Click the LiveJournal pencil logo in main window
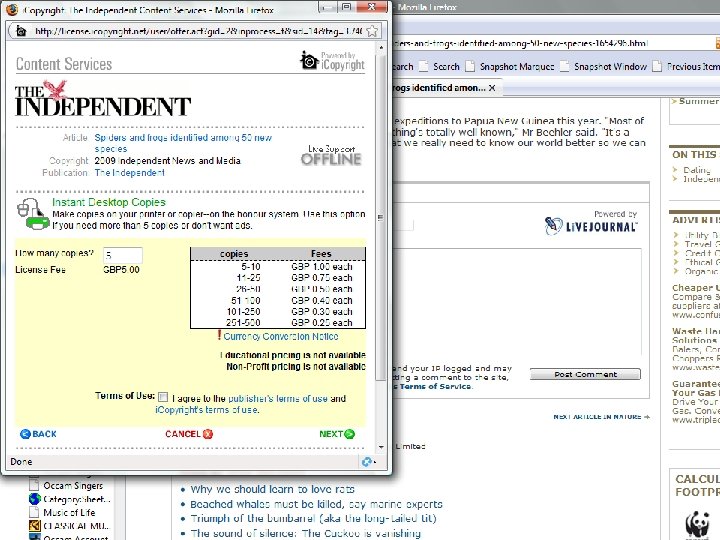 point(553,225)
